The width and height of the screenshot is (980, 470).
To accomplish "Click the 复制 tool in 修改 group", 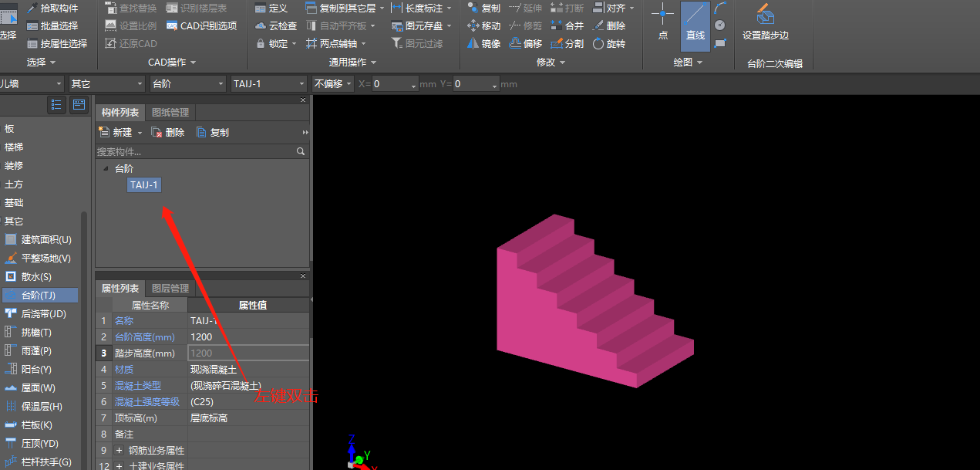I will pos(483,8).
